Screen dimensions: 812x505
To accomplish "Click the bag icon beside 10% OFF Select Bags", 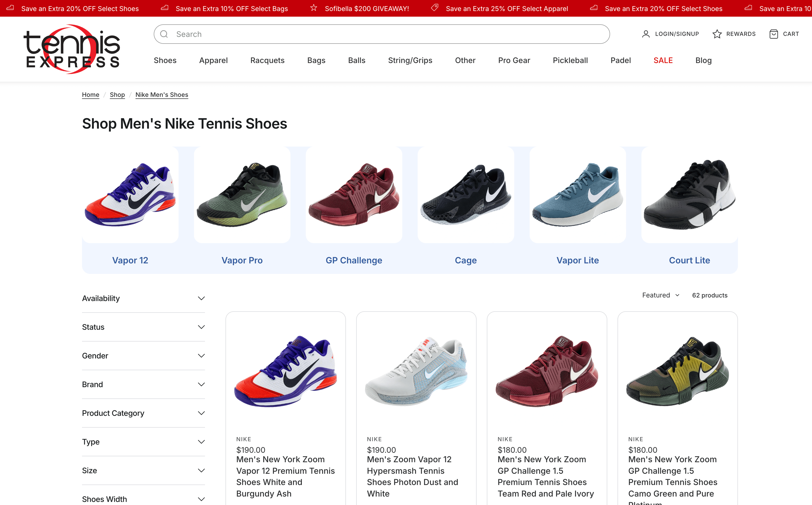I will [165, 8].
